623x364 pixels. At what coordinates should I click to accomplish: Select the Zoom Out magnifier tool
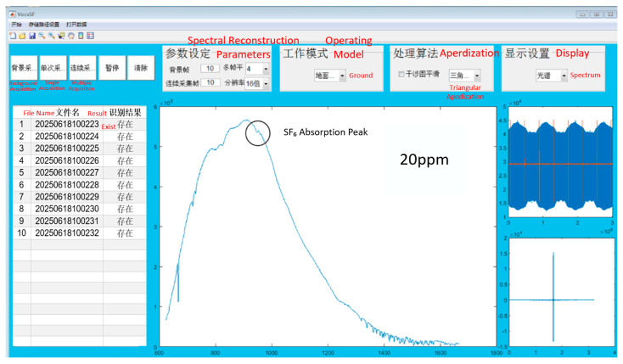[52, 36]
